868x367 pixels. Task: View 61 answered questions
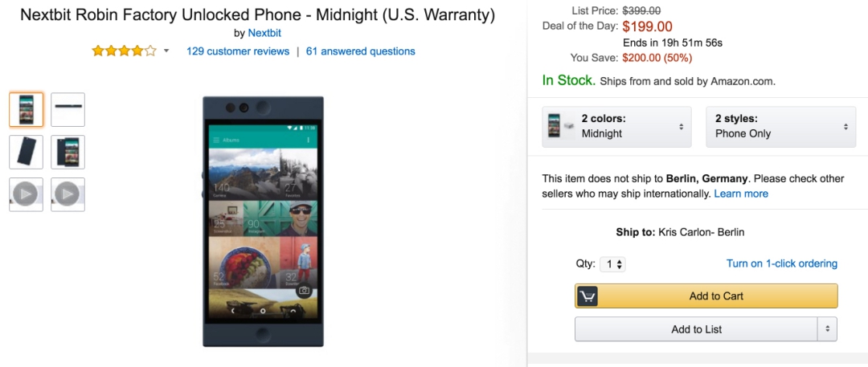[361, 51]
